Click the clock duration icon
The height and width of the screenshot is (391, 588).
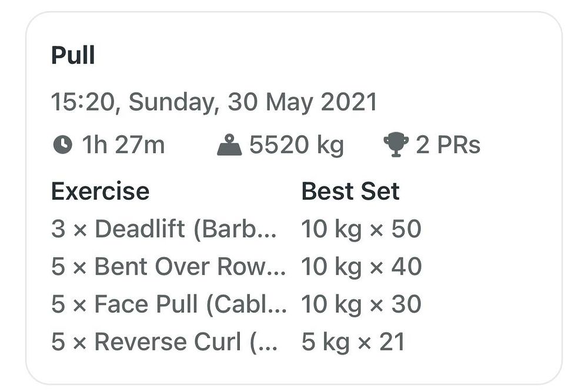[x=63, y=144]
